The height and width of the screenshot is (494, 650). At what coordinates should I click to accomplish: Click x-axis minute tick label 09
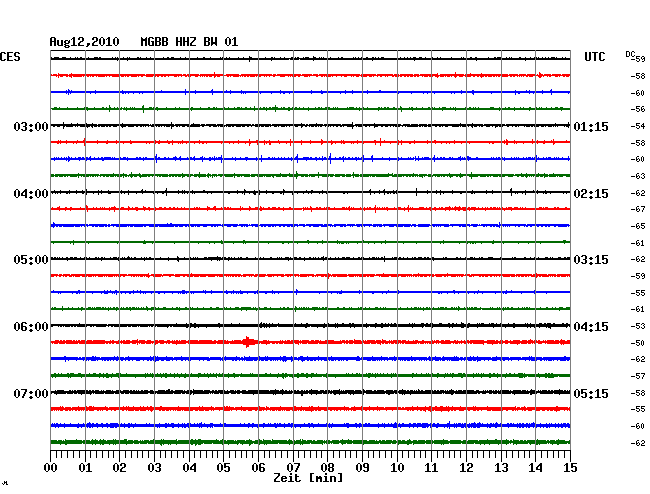pos(362,467)
